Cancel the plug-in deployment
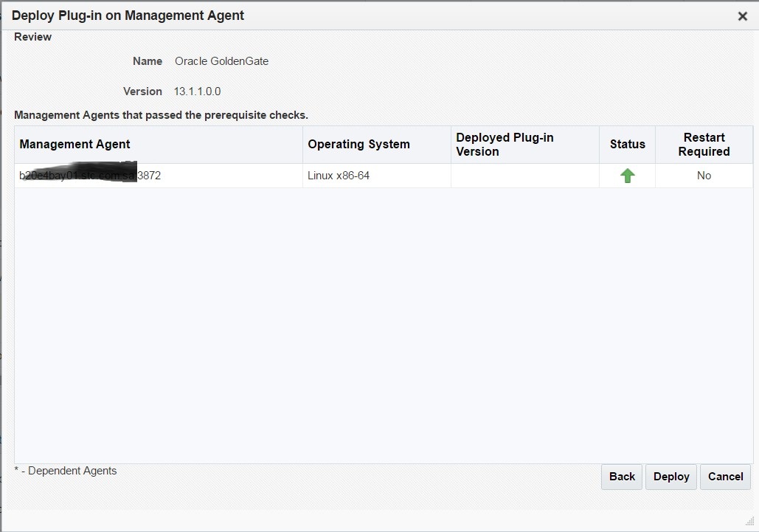 point(725,477)
